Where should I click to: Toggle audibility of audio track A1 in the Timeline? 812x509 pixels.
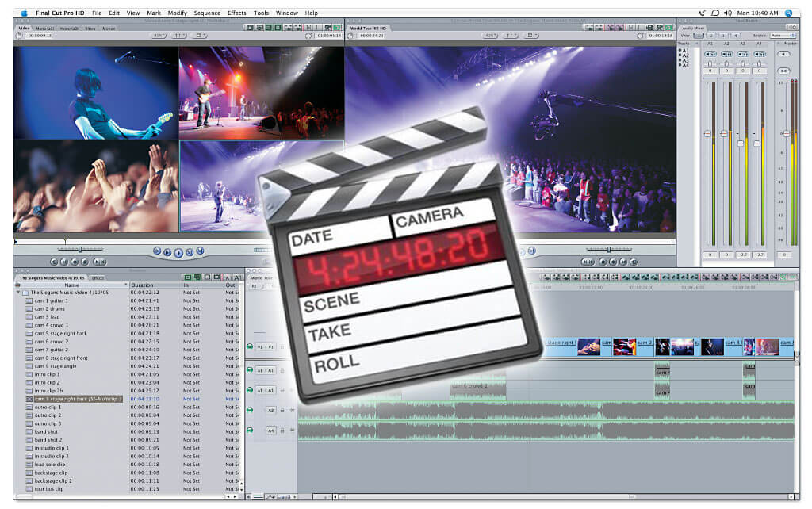coord(250,370)
